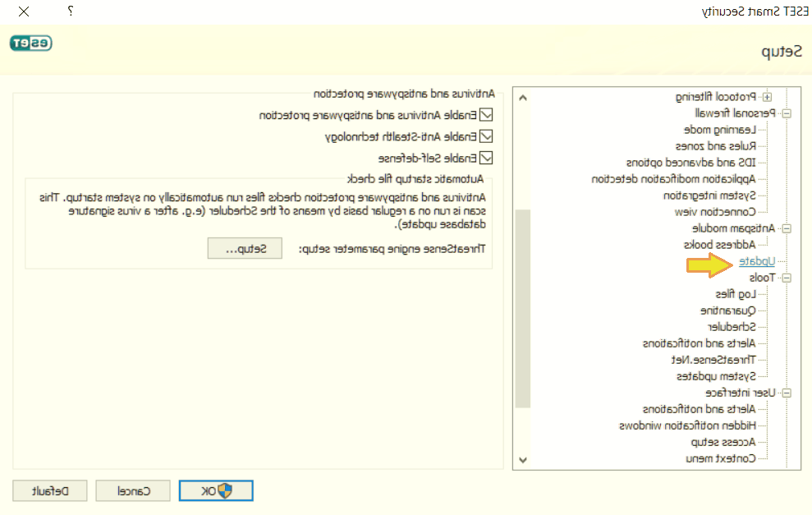Select System updates tree item
The width and height of the screenshot is (812, 515).
(x=716, y=376)
